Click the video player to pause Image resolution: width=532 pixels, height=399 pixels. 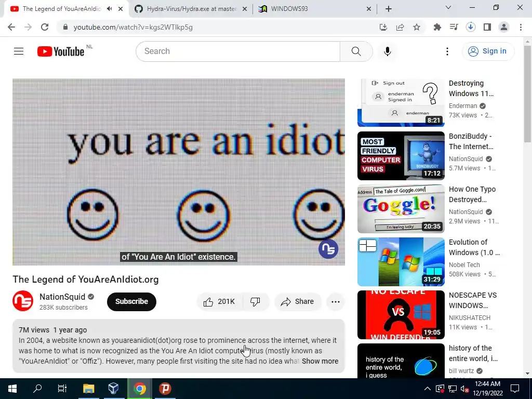(179, 171)
